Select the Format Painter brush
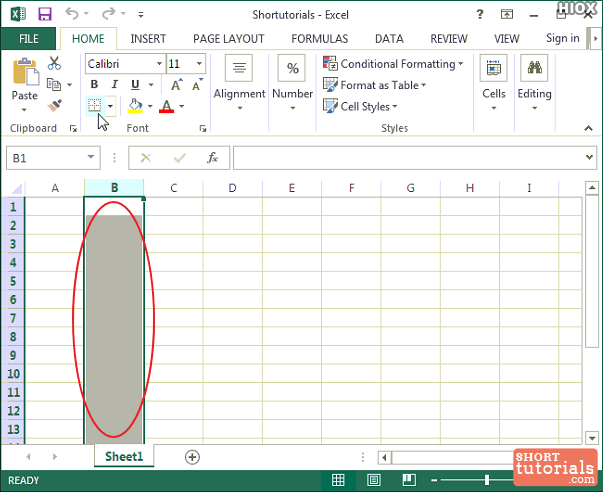This screenshot has width=603, height=492. point(55,105)
